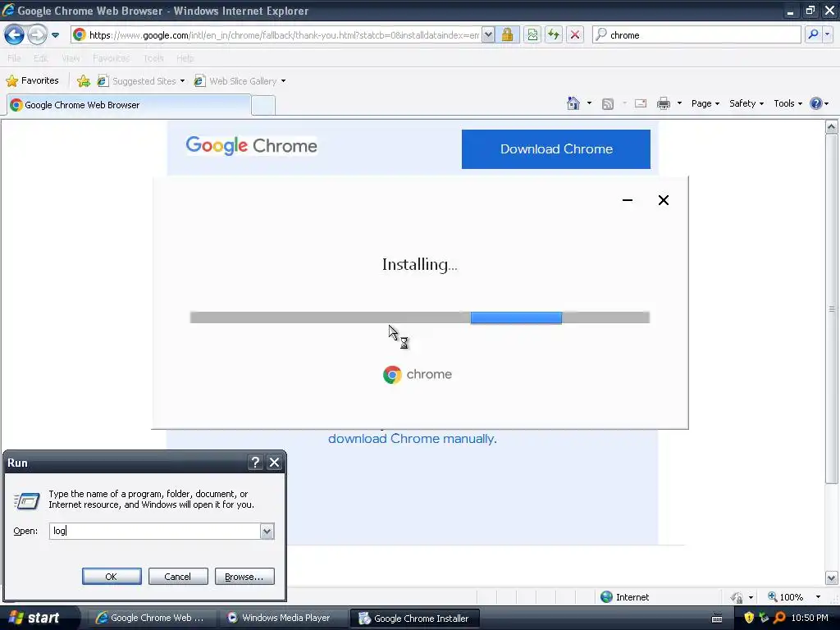Switch to Windows Media Player taskbar item

point(282,618)
